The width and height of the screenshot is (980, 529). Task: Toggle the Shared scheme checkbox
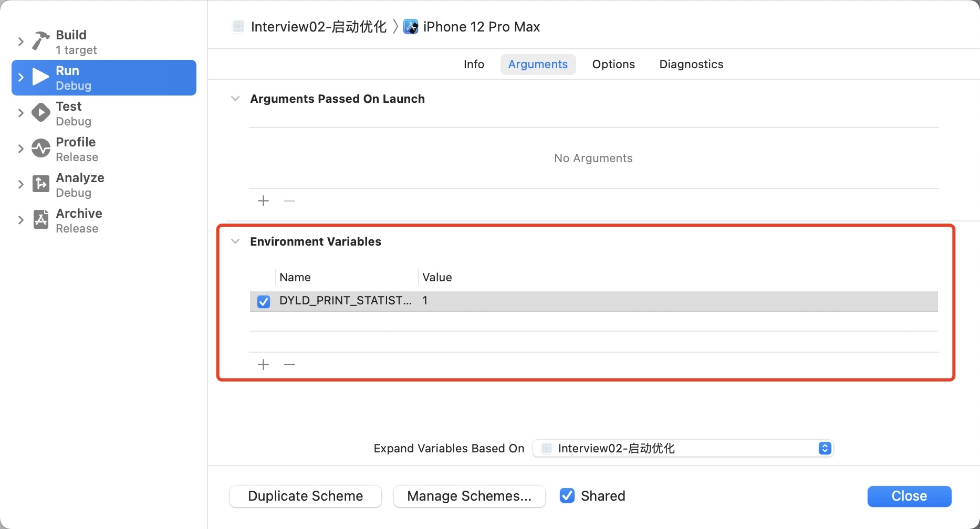coord(567,496)
